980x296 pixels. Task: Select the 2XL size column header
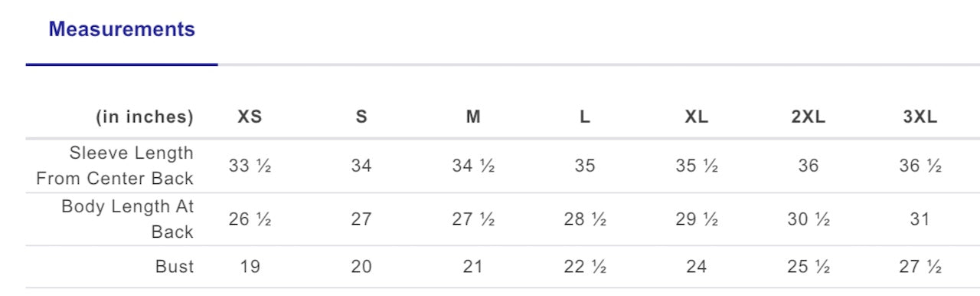[x=808, y=117]
